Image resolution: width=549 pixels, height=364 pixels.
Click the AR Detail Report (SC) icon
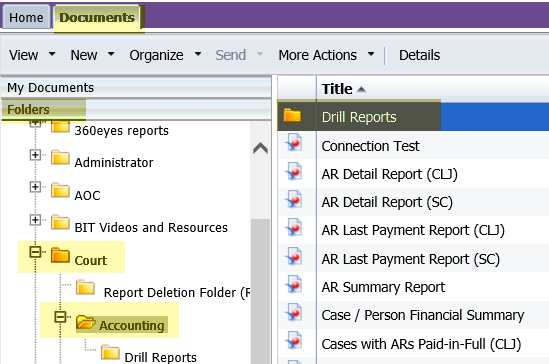[293, 199]
